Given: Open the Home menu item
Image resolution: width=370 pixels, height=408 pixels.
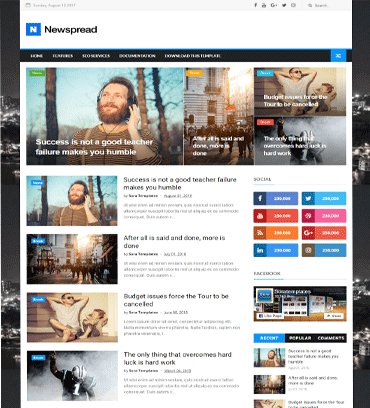Looking at the screenshot, I should coord(37,56).
